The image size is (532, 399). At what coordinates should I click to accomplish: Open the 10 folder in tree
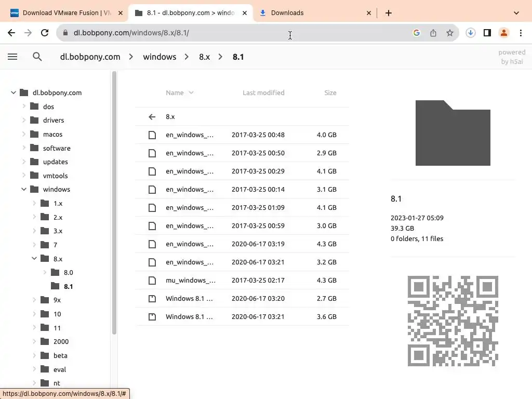click(57, 314)
